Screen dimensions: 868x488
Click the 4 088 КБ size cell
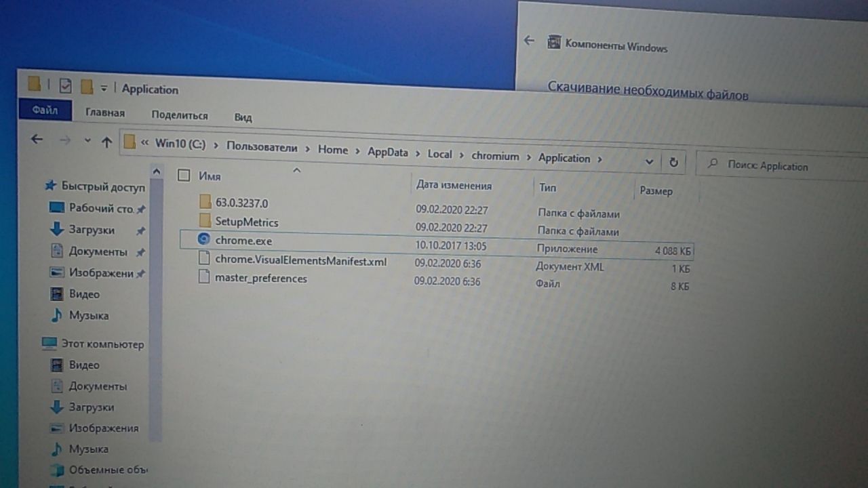pos(673,251)
